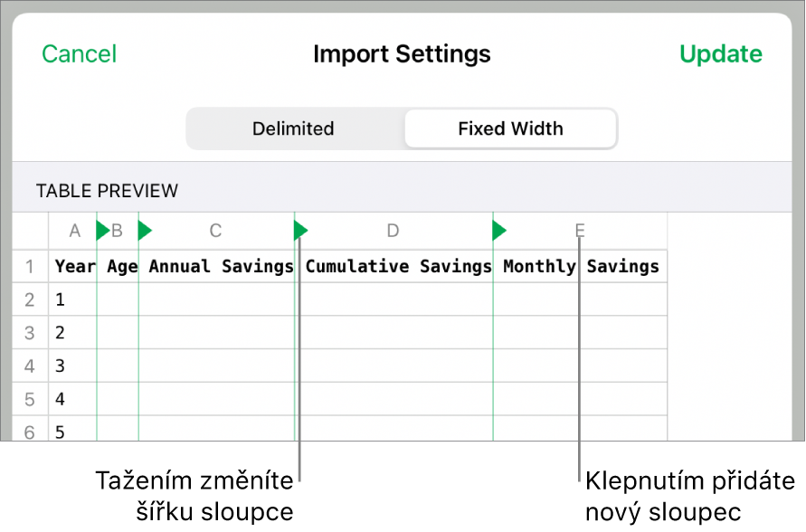Tap column E header to add column
This screenshot has width=806, height=532.
(x=580, y=232)
